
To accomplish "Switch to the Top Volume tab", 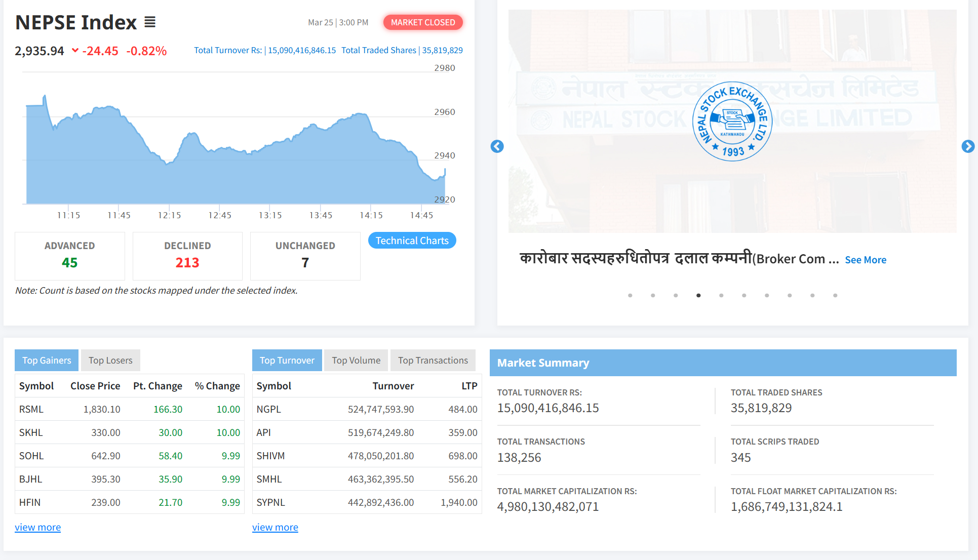I will 356,360.
